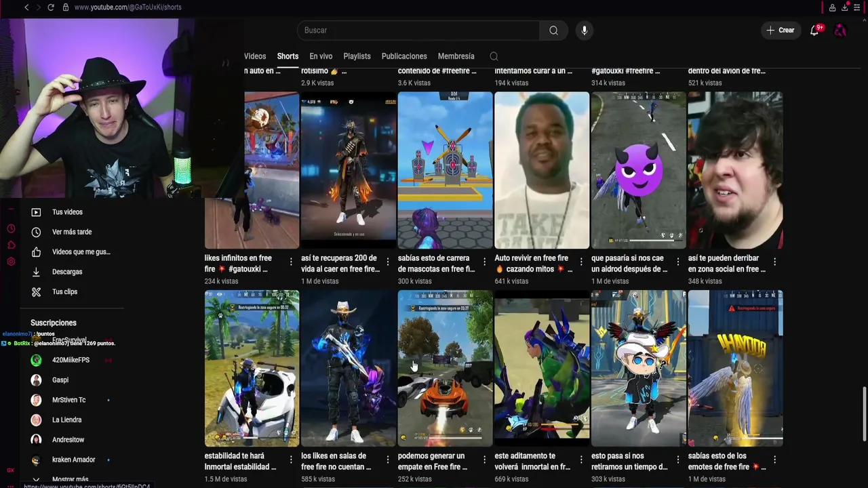This screenshot has height=488, width=868.
Task: Play 'Auto revivir en free fire' thumbnail
Action: (x=542, y=171)
